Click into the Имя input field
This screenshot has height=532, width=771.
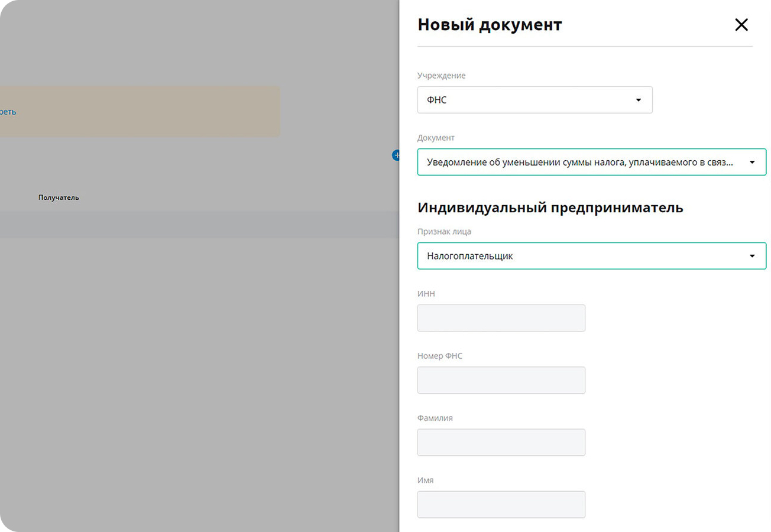[x=501, y=504]
